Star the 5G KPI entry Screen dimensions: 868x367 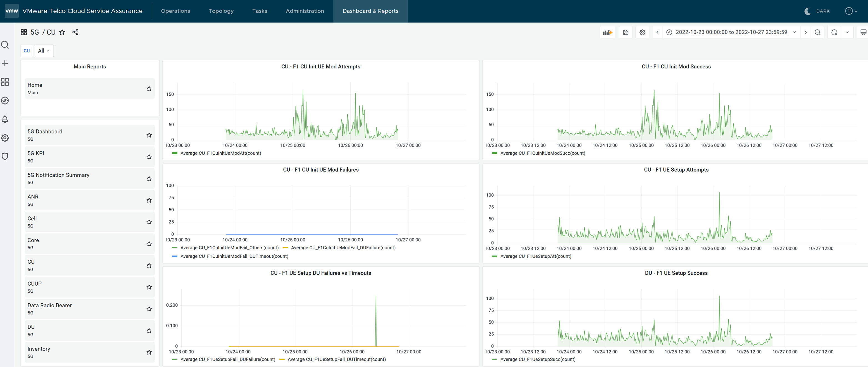coord(149,157)
